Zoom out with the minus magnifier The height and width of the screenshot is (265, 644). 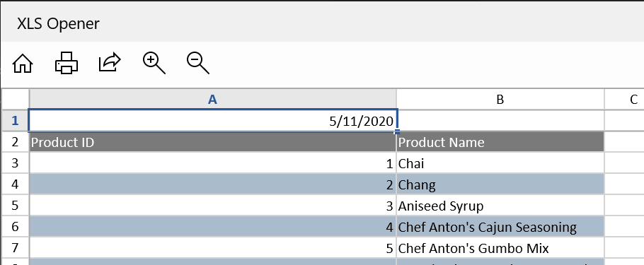click(x=198, y=64)
